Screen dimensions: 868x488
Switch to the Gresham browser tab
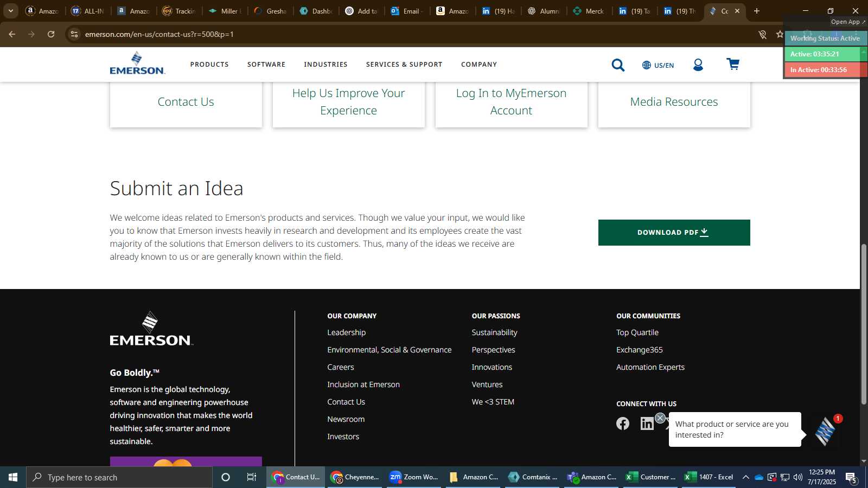271,11
